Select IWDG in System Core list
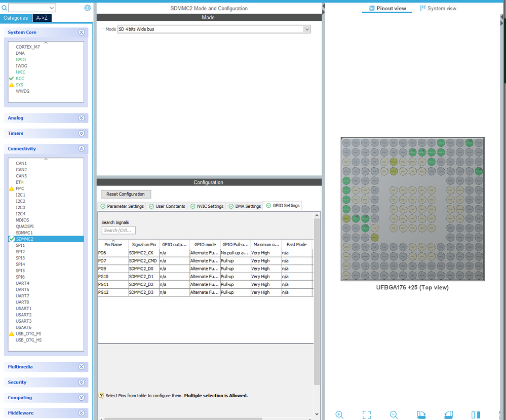The image size is (506, 420). [x=21, y=66]
